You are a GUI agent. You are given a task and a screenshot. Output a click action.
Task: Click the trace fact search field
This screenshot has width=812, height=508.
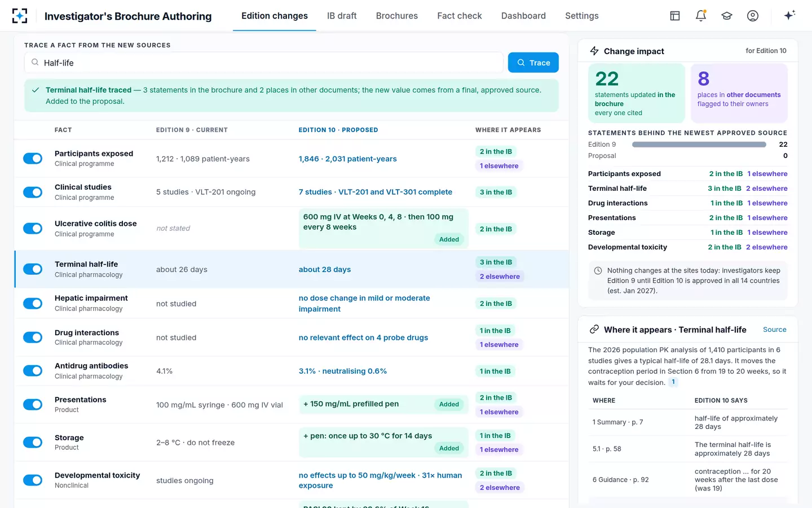coord(264,63)
